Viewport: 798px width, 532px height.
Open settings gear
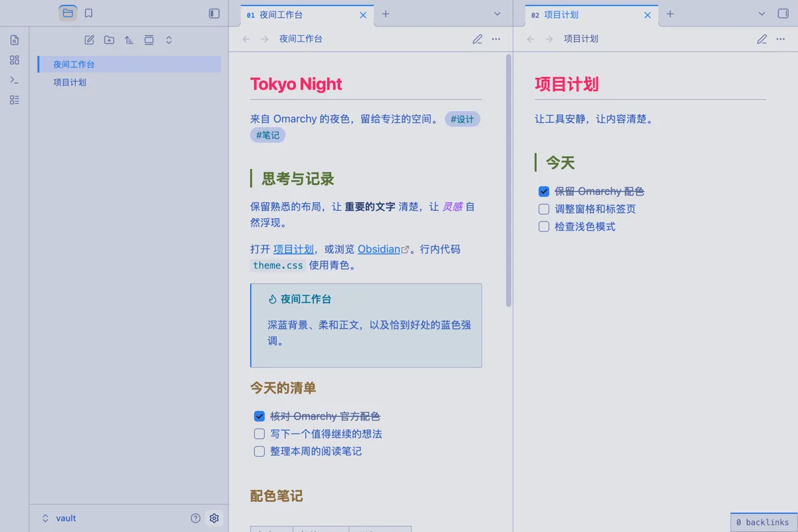point(214,518)
